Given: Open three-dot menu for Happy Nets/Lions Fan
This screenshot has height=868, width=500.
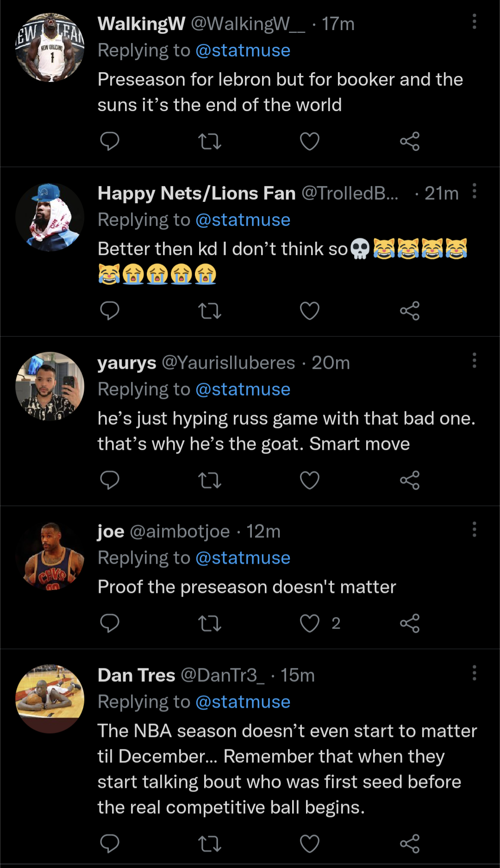Looking at the screenshot, I should [474, 191].
